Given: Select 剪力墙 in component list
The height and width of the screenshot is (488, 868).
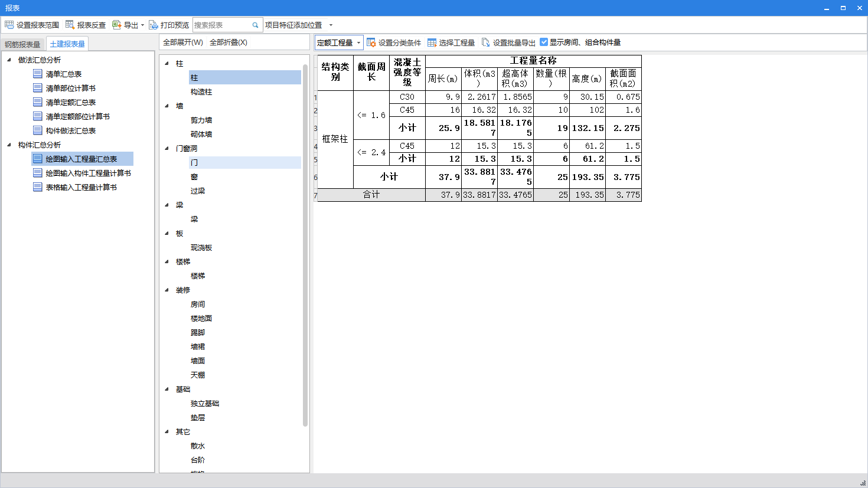Looking at the screenshot, I should pyautogui.click(x=201, y=120).
